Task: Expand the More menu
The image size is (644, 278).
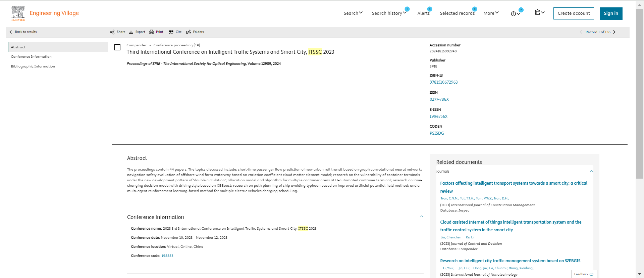Action: [491, 13]
